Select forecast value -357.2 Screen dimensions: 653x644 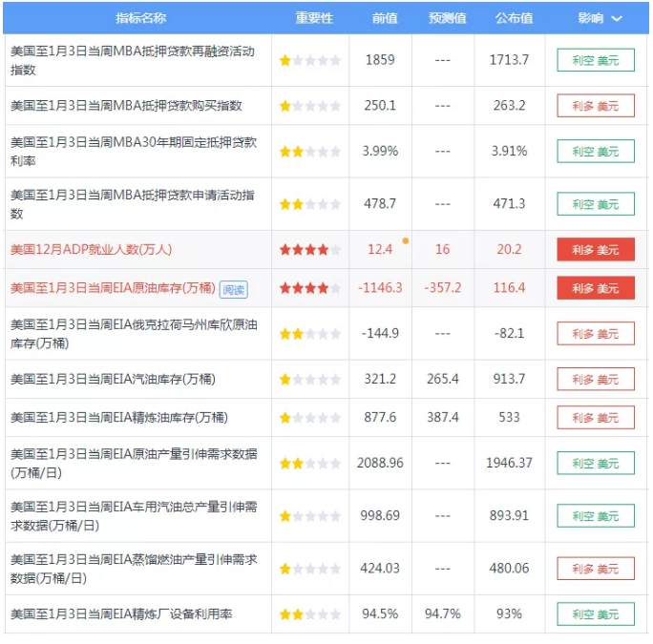pos(443,287)
